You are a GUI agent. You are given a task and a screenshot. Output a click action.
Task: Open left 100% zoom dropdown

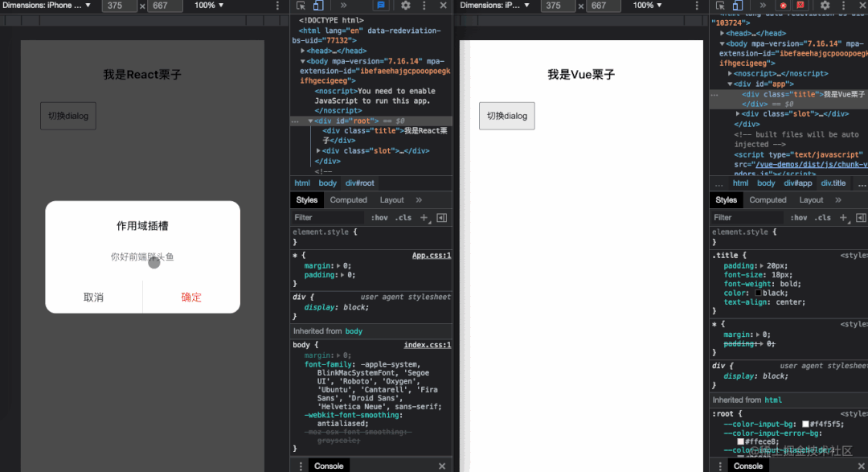209,6
